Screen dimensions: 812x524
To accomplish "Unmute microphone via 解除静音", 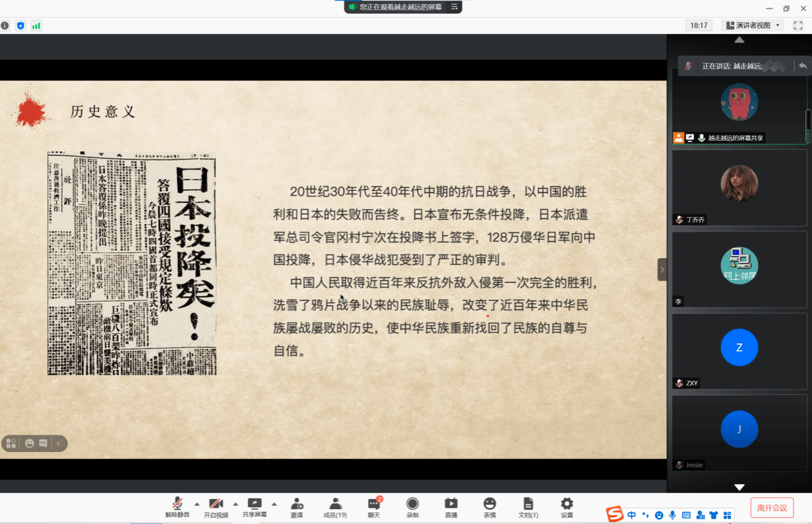I will pos(177,507).
